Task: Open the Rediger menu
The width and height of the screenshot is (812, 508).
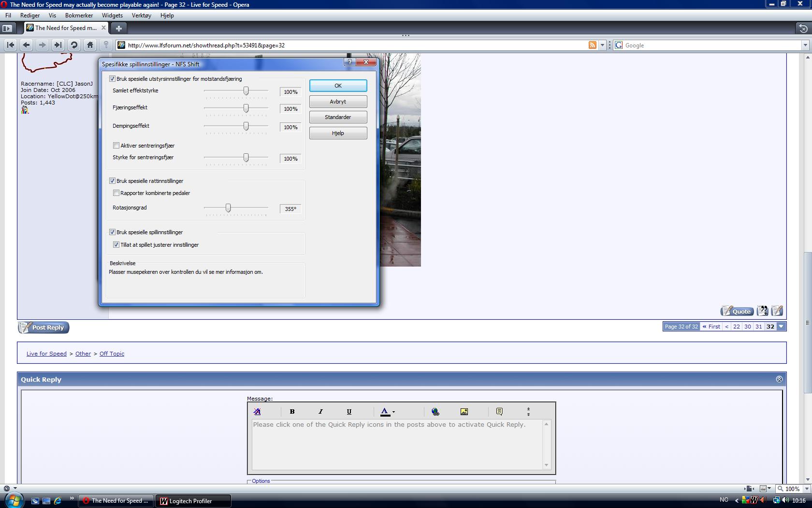Action: tap(30, 15)
